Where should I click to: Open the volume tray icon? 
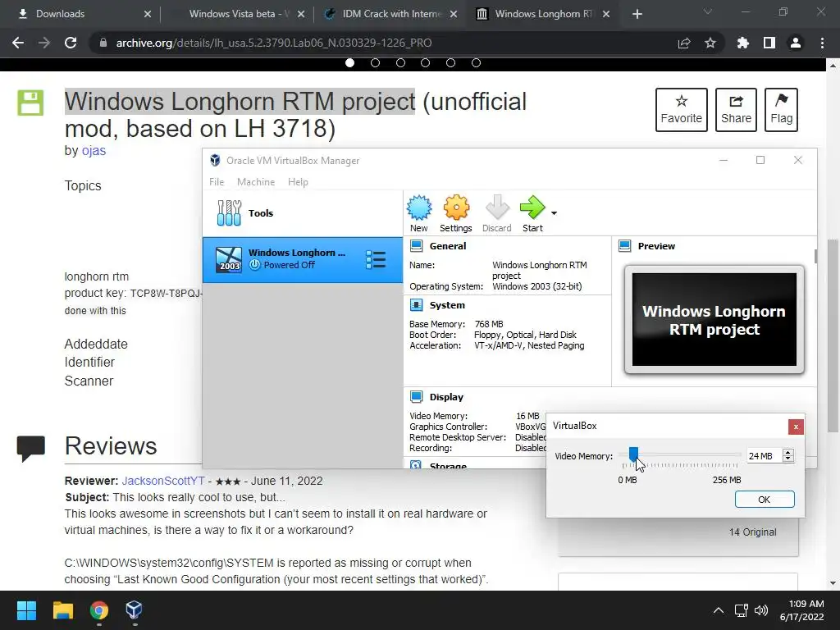tap(760, 610)
